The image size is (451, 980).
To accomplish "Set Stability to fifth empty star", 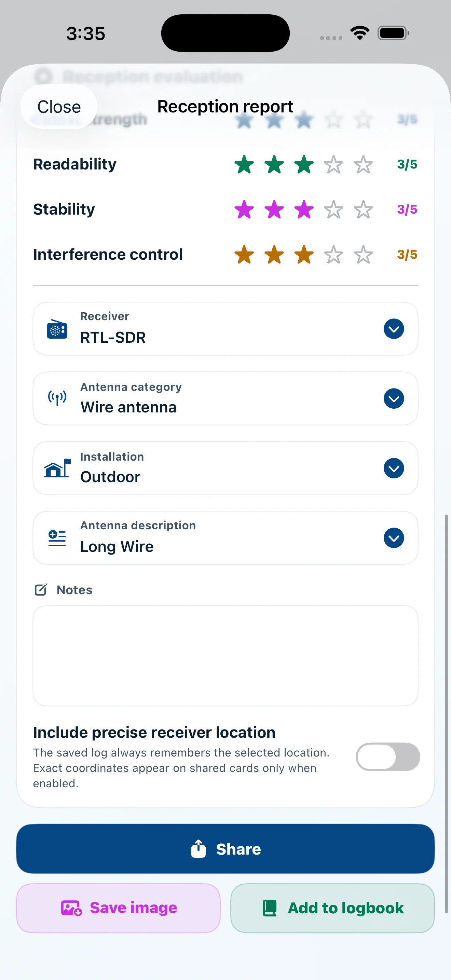I will click(363, 209).
